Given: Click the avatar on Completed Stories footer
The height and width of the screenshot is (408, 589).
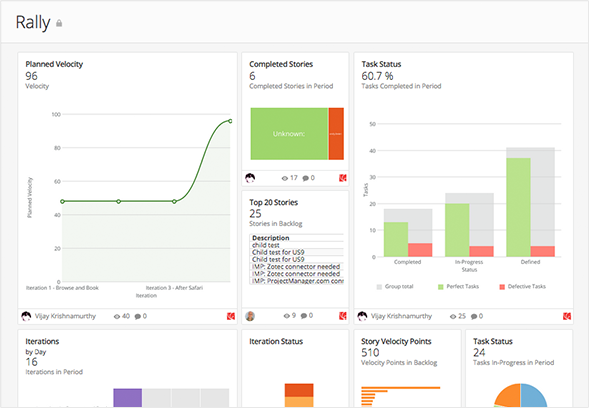Looking at the screenshot, I should point(250,178).
